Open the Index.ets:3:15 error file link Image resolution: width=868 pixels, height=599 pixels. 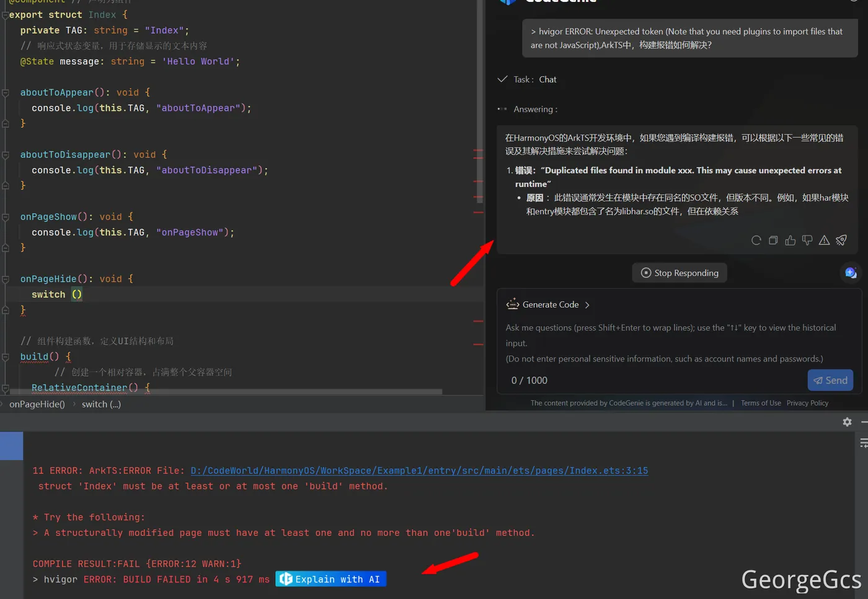pyautogui.click(x=419, y=471)
